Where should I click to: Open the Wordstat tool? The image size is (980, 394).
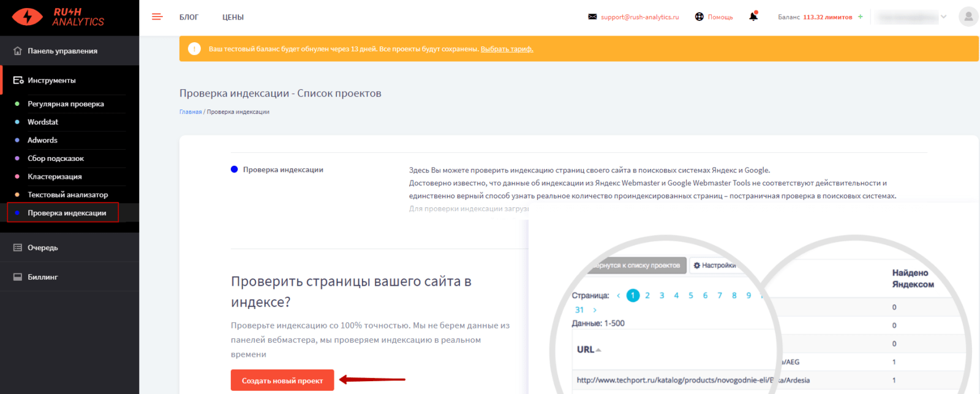43,122
